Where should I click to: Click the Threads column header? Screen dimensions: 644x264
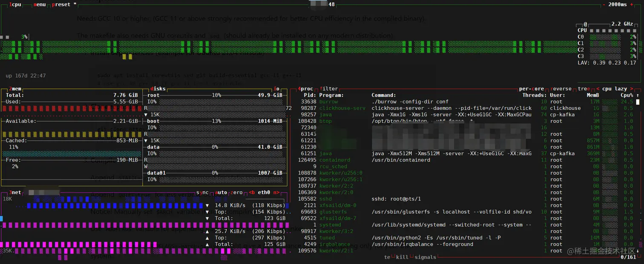[535, 95]
